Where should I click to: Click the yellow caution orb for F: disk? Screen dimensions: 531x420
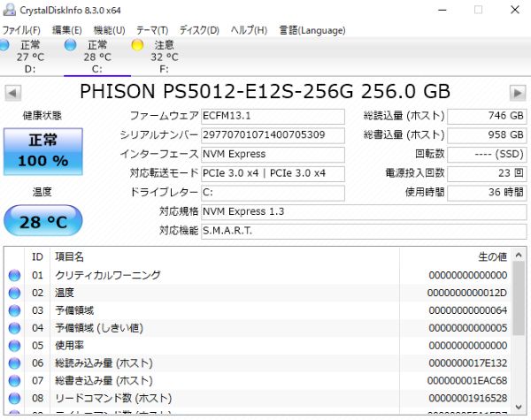point(137,45)
